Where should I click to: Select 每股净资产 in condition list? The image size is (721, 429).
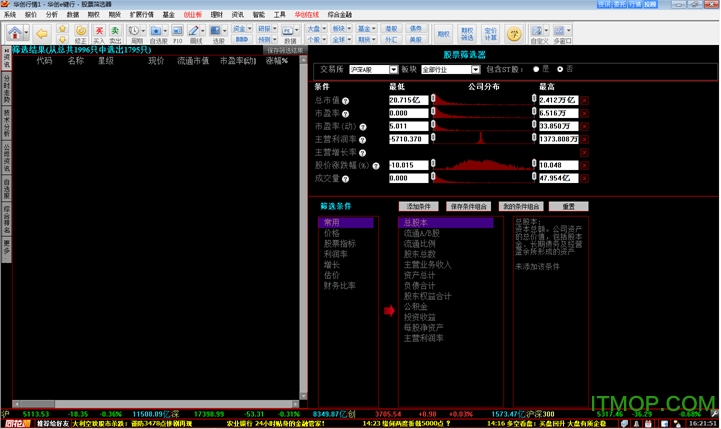(423, 328)
